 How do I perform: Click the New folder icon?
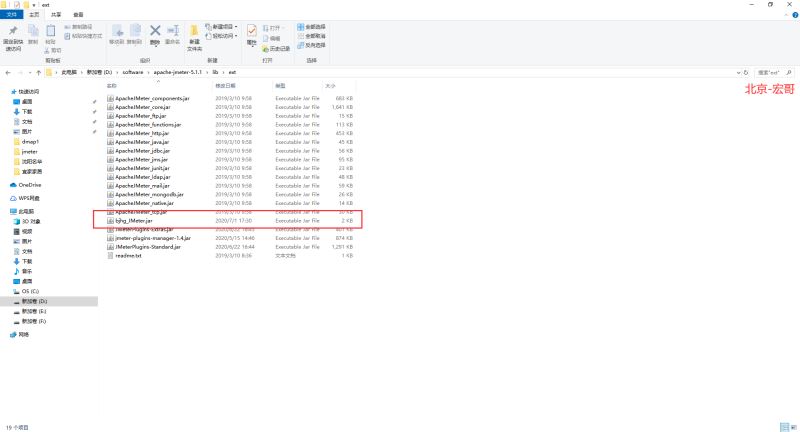point(194,31)
